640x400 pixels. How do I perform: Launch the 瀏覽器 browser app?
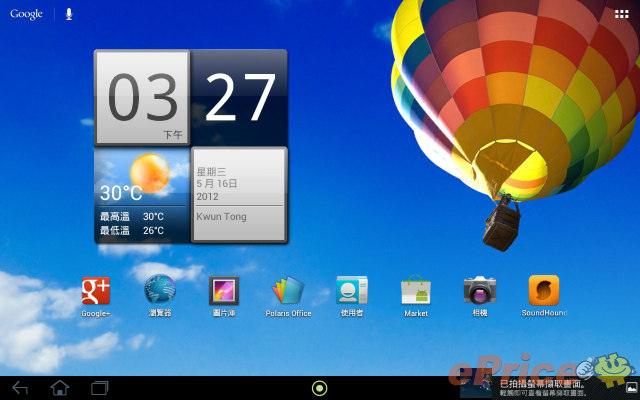pos(160,291)
